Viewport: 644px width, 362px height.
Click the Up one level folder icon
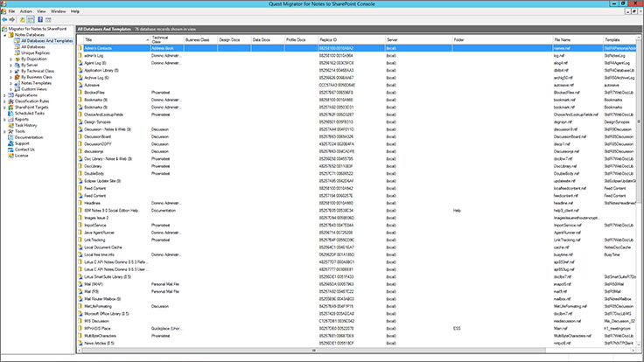tap(22, 20)
